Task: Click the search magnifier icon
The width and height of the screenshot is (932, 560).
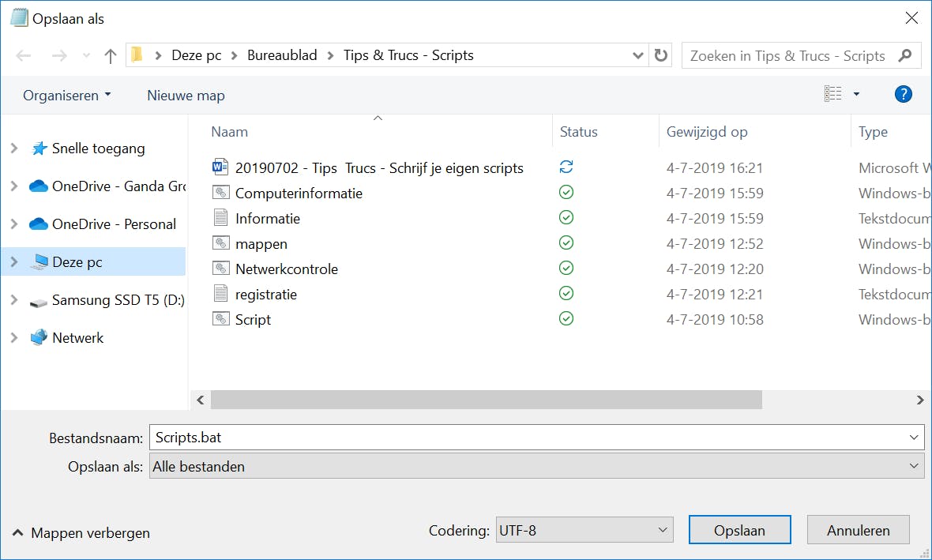Action: coord(905,56)
